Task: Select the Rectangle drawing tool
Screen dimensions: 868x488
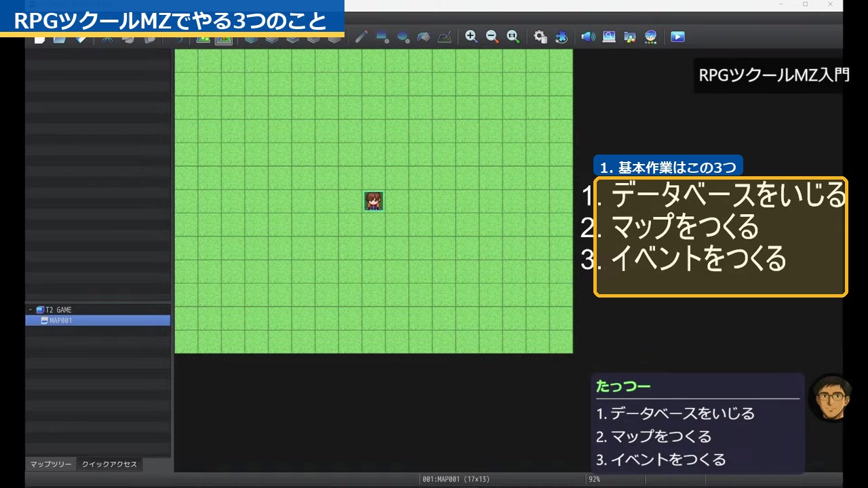Action: [382, 37]
